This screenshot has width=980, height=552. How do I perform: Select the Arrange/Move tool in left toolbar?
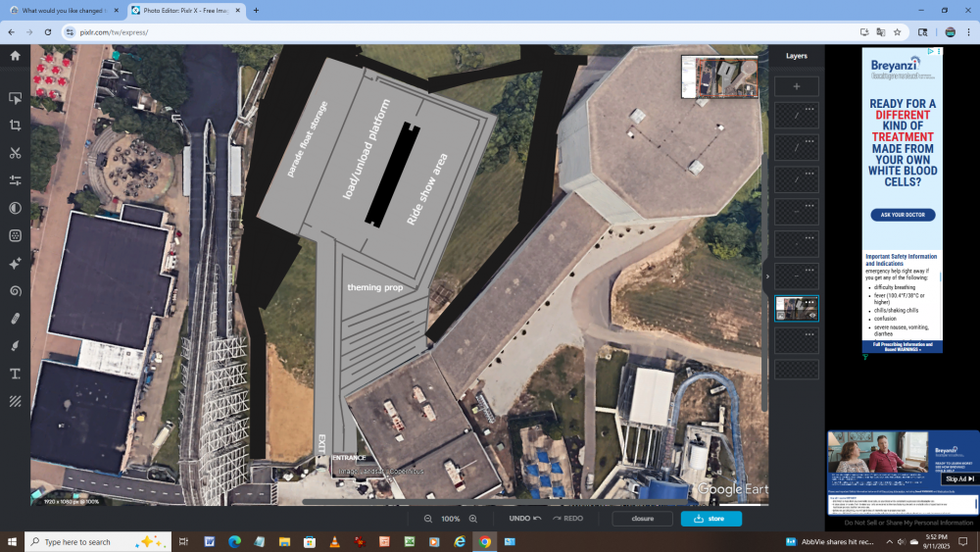click(x=15, y=98)
